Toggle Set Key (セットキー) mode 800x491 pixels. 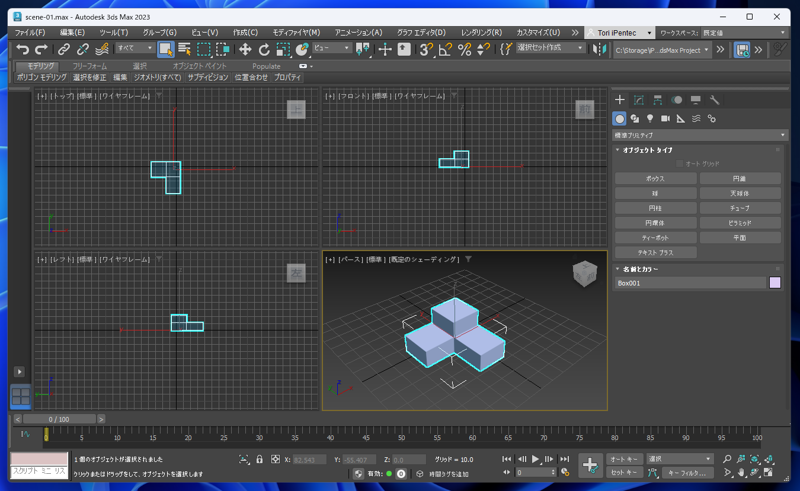[x=624, y=473]
